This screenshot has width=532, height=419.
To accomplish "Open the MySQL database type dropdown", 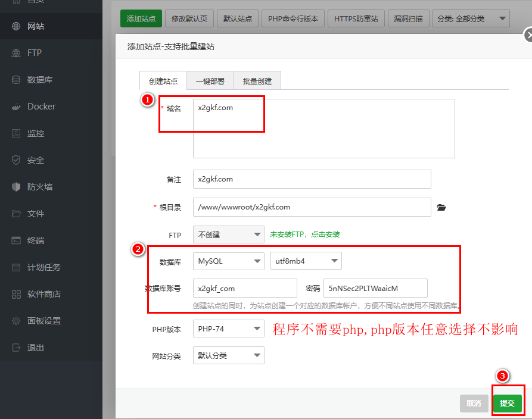I will (x=228, y=261).
